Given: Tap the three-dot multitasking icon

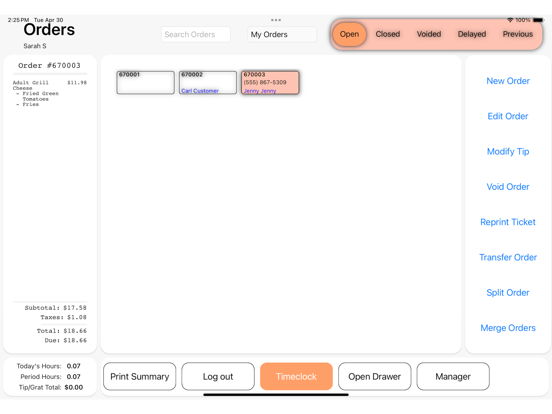Looking at the screenshot, I should pyautogui.click(x=276, y=20).
